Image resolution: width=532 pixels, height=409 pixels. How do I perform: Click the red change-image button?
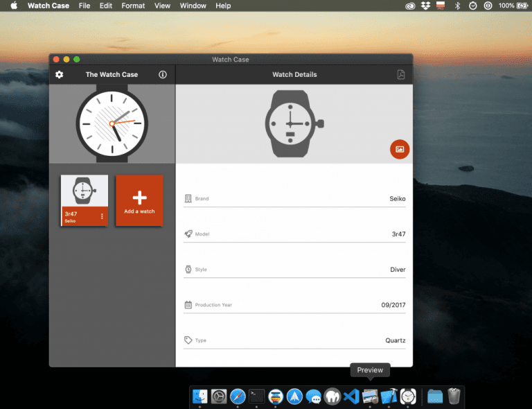coord(400,149)
